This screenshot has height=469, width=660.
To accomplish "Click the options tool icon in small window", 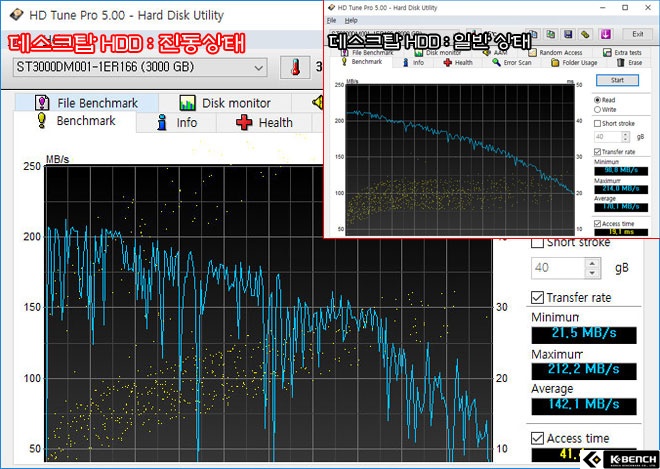I will click(x=585, y=34).
